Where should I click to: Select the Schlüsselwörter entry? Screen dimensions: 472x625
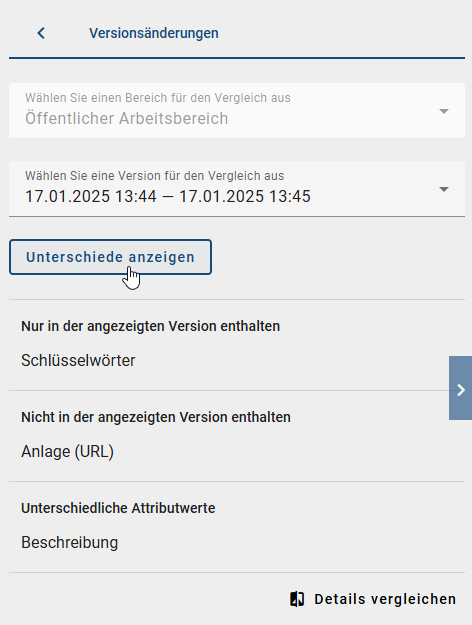pos(78,360)
